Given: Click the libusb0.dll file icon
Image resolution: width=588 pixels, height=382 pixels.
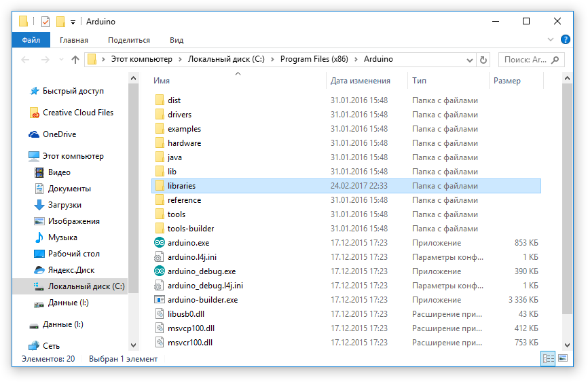Looking at the screenshot, I should coord(160,313).
